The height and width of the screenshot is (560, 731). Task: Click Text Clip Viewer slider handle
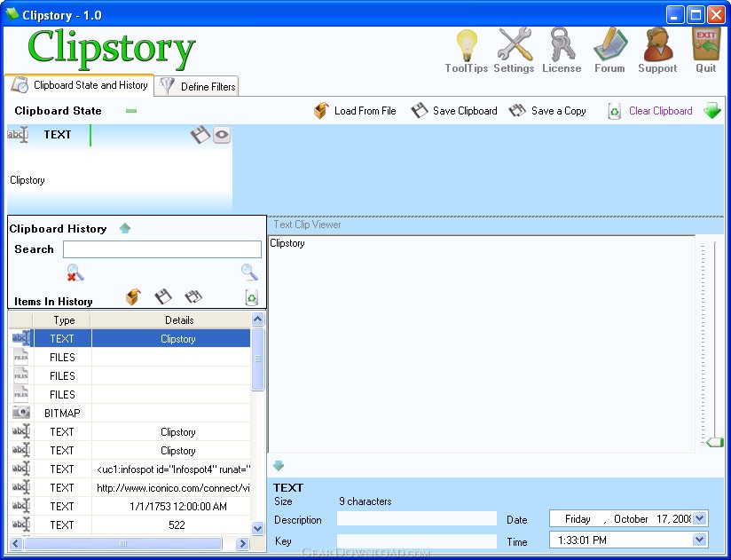tap(714, 442)
